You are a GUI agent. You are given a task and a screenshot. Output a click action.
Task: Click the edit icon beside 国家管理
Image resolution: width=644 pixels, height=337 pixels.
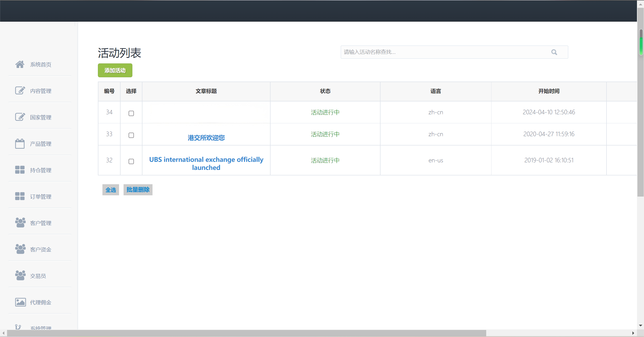click(20, 117)
